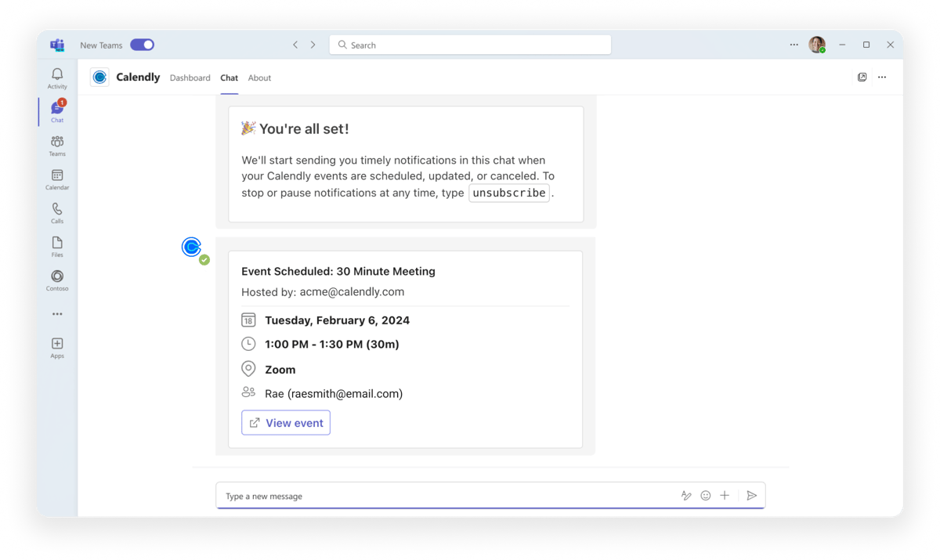The height and width of the screenshot is (560, 940).
Task: Select the Chat tab
Action: coord(229,78)
